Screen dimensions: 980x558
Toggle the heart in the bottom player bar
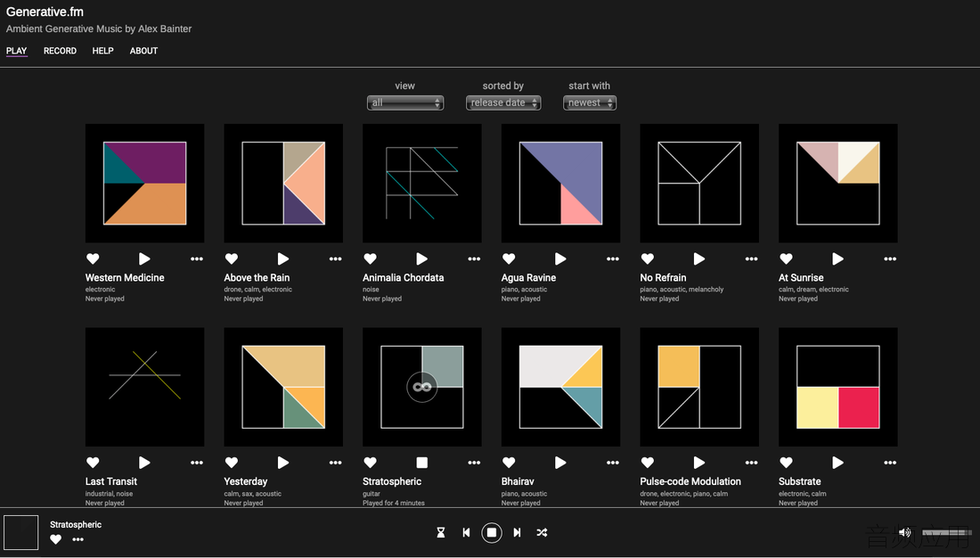[55, 539]
